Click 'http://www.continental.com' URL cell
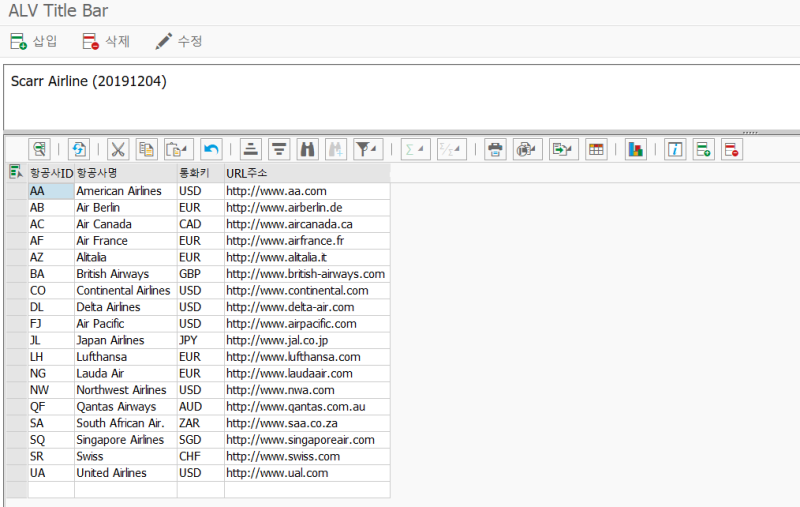Screen dimensions: 800x507 (x=307, y=290)
